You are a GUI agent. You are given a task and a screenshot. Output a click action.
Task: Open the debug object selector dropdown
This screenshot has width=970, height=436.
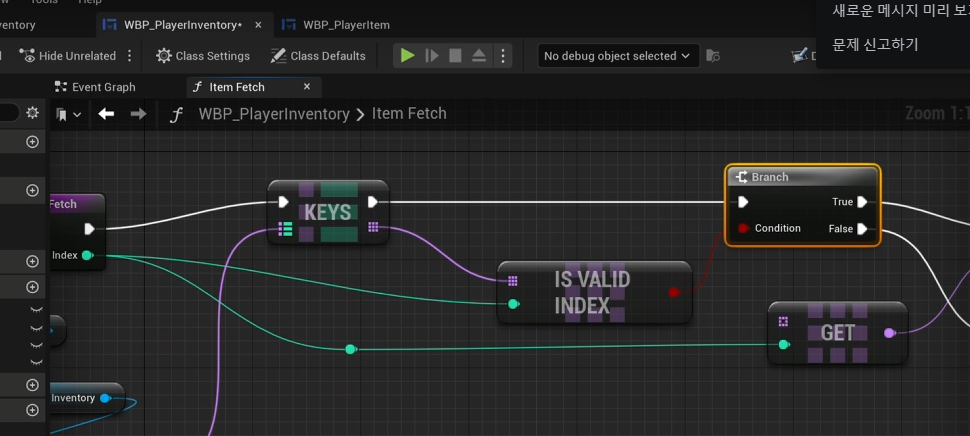coord(618,56)
